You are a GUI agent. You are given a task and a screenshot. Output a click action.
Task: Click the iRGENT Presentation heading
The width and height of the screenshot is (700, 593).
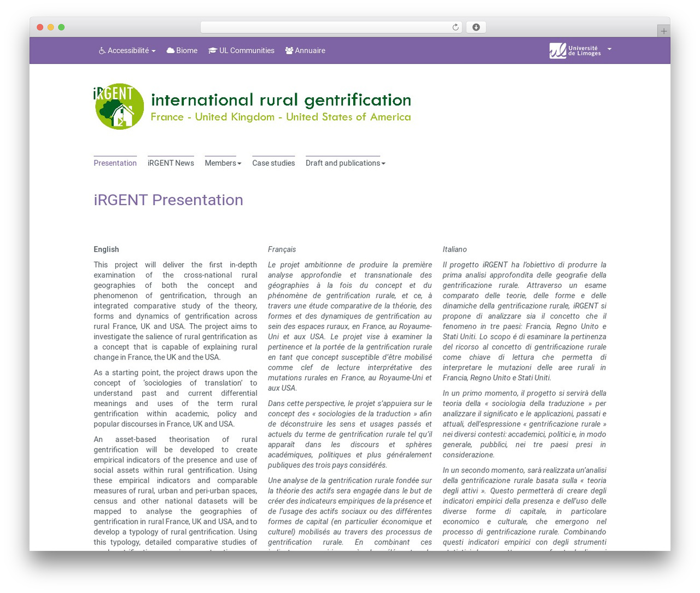[x=168, y=200]
